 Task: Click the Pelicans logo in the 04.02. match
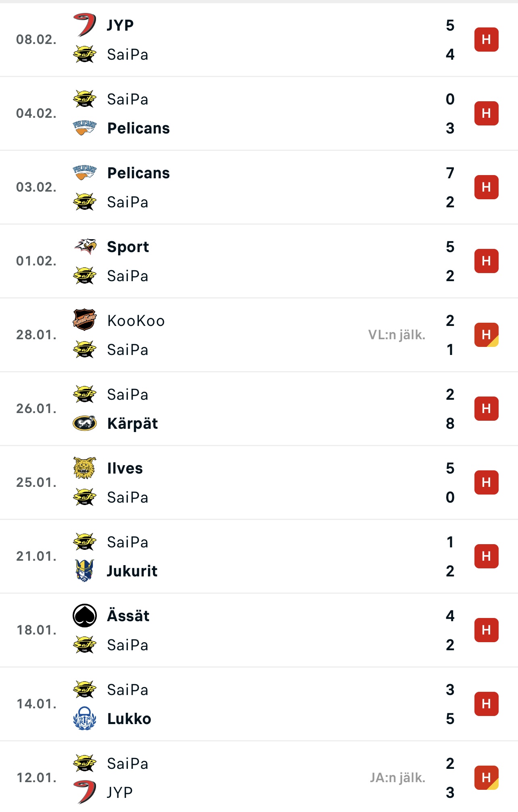pos(85,128)
